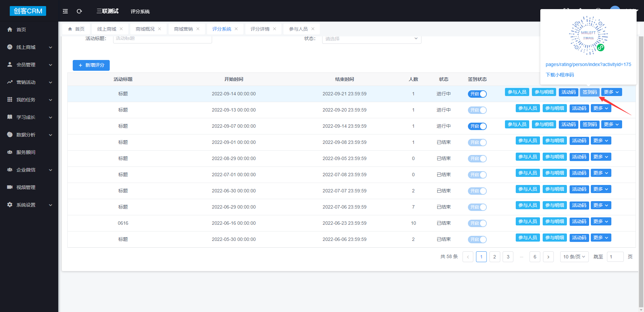Screen dimensions: 644x312
Task: Click the 视频管理 camera icon
Action: pyautogui.click(x=10, y=187)
